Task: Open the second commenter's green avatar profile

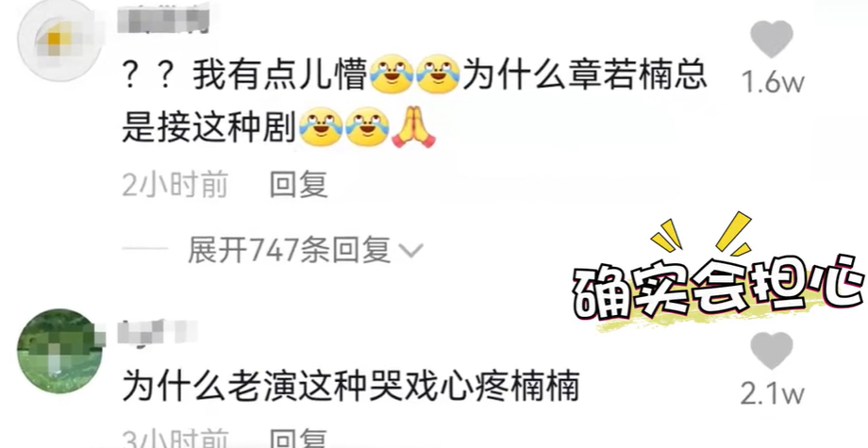Action: tap(59, 351)
